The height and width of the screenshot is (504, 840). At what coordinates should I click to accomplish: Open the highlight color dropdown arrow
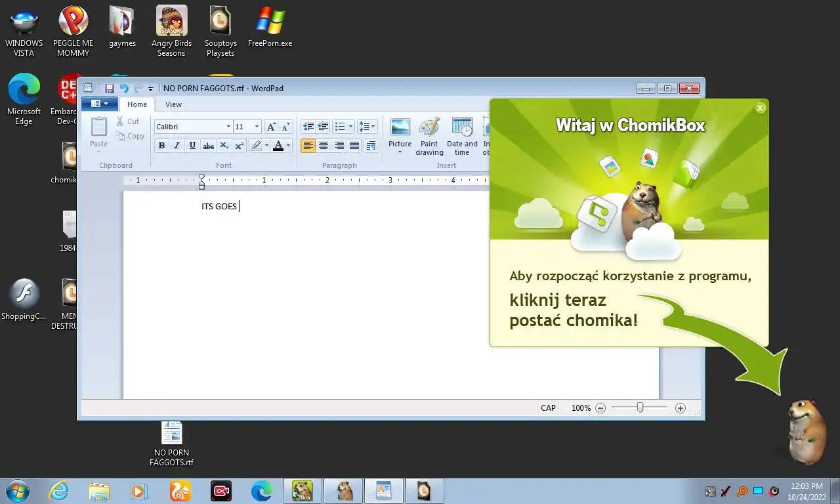(x=266, y=146)
